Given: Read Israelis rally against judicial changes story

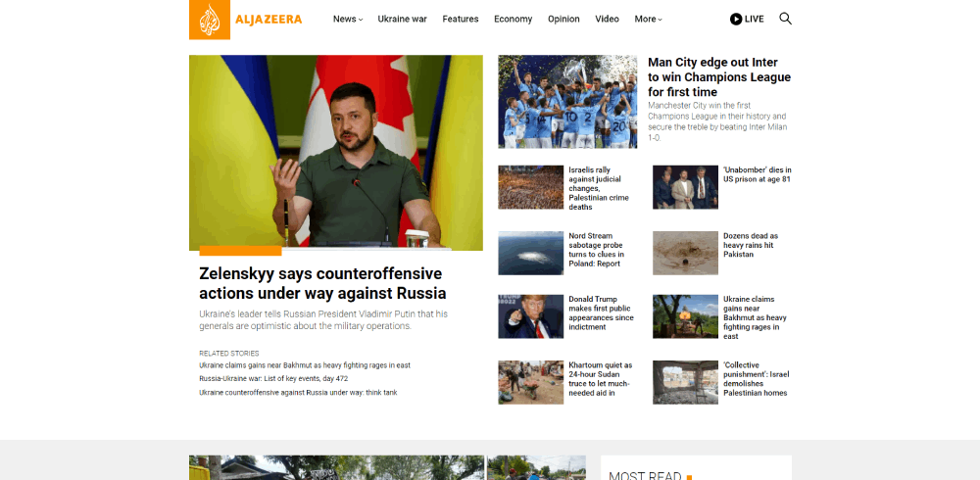Looking at the screenshot, I should point(599,188).
